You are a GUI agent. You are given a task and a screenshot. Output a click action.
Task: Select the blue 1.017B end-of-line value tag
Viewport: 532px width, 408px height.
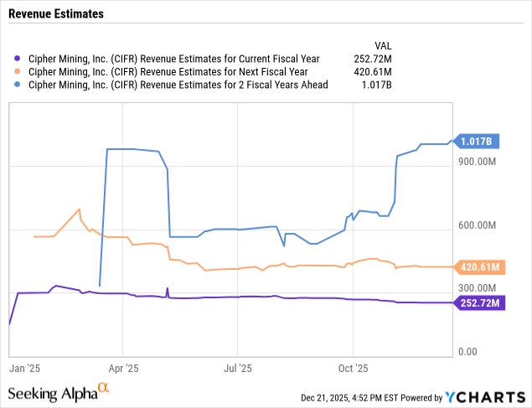(x=478, y=142)
